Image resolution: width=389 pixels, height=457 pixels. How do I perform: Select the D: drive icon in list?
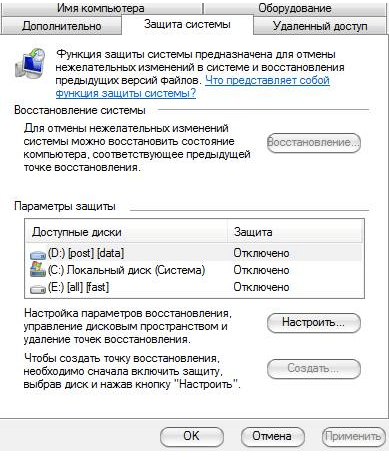point(38,255)
